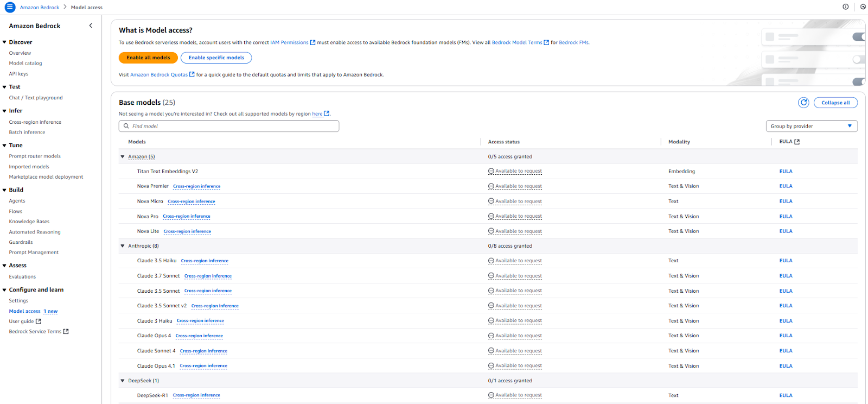The height and width of the screenshot is (404, 868).
Task: Click the external link icon after Bedrock Model Terms
Action: point(546,42)
